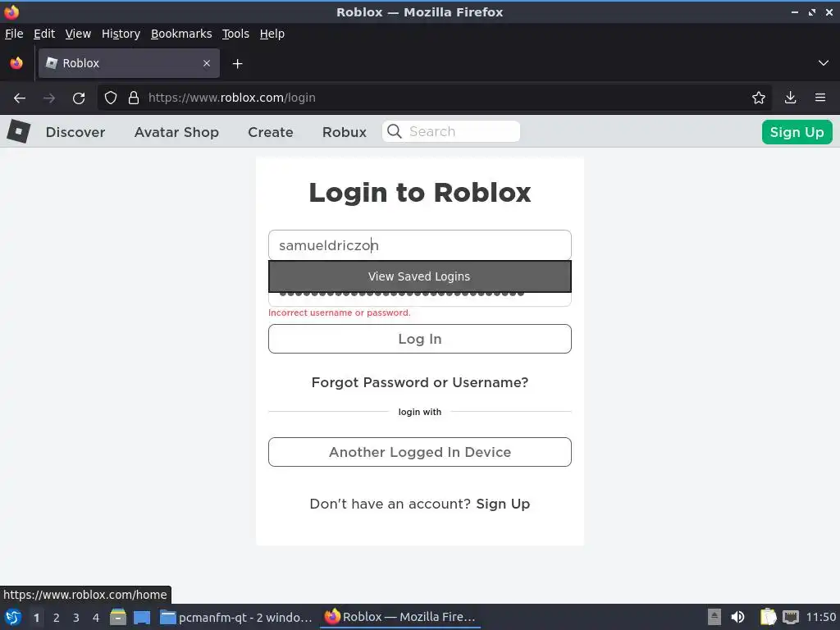
Task: Go back with the browser back arrow
Action: pos(20,98)
